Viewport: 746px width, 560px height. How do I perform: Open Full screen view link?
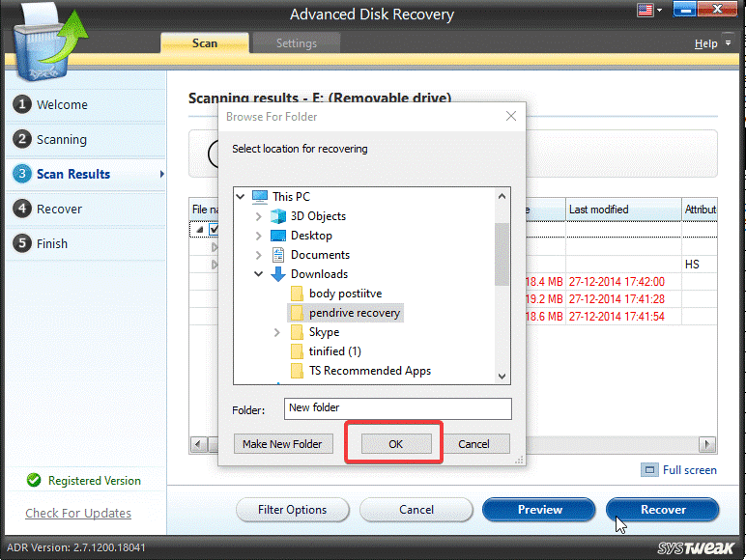tap(689, 470)
